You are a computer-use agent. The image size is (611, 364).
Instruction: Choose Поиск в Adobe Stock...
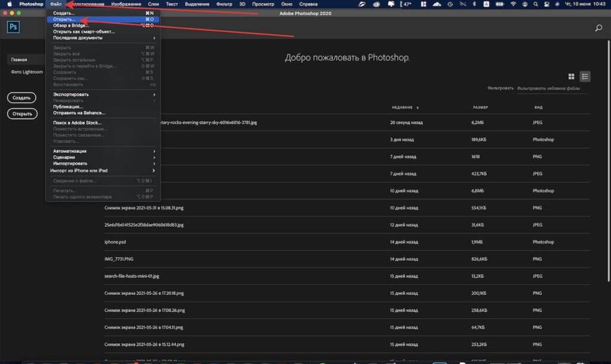pyautogui.click(x=103, y=122)
